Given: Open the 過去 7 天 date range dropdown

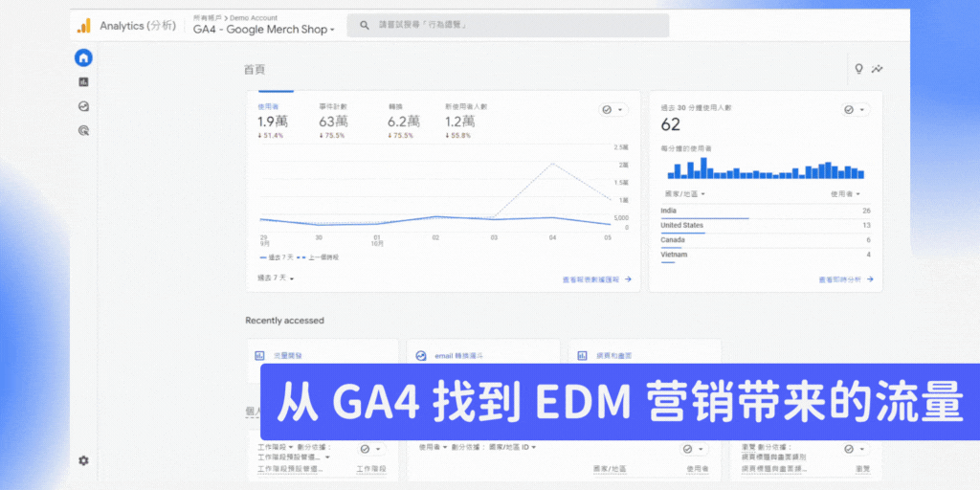Looking at the screenshot, I should pos(276,278).
